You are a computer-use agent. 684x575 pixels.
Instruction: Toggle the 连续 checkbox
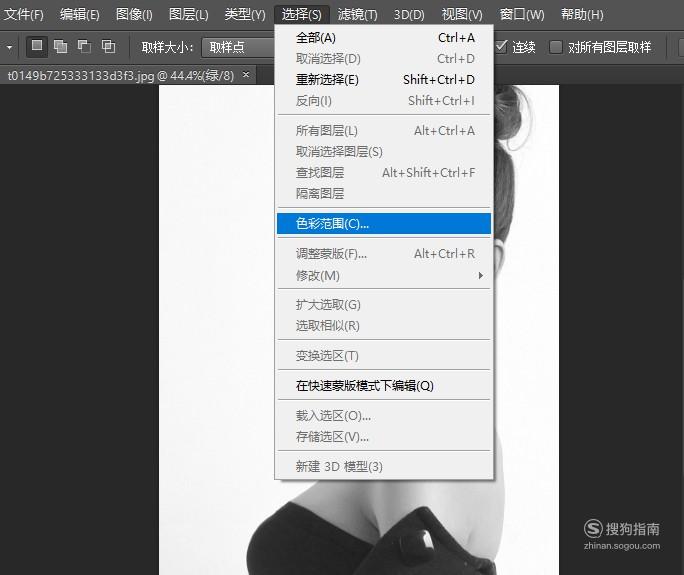[501, 46]
